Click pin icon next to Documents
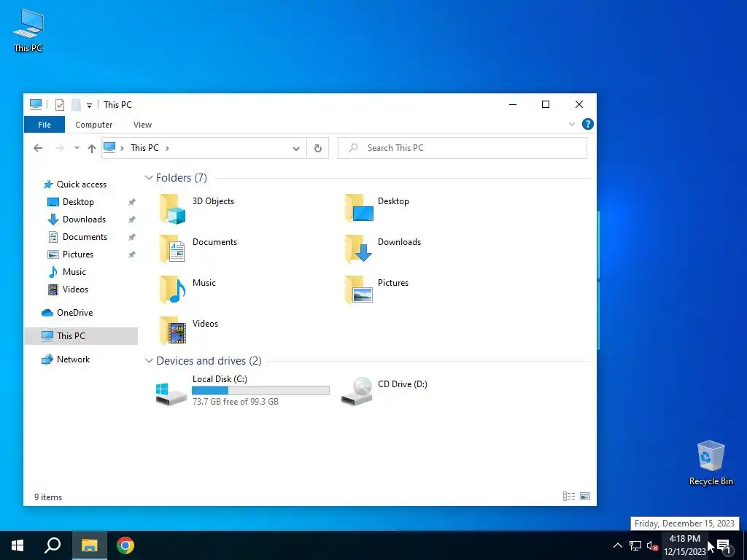Viewport: 747px width, 560px height. (x=131, y=237)
